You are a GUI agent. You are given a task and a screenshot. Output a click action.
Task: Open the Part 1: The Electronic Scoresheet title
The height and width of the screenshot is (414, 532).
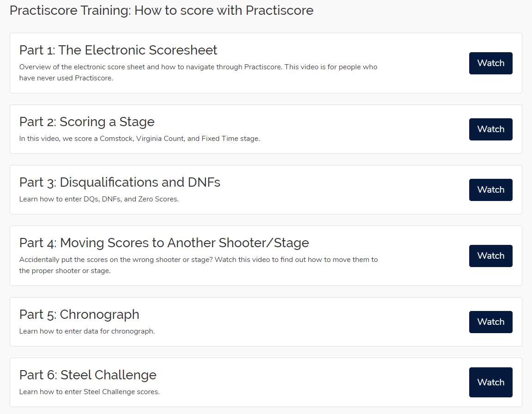pos(118,50)
